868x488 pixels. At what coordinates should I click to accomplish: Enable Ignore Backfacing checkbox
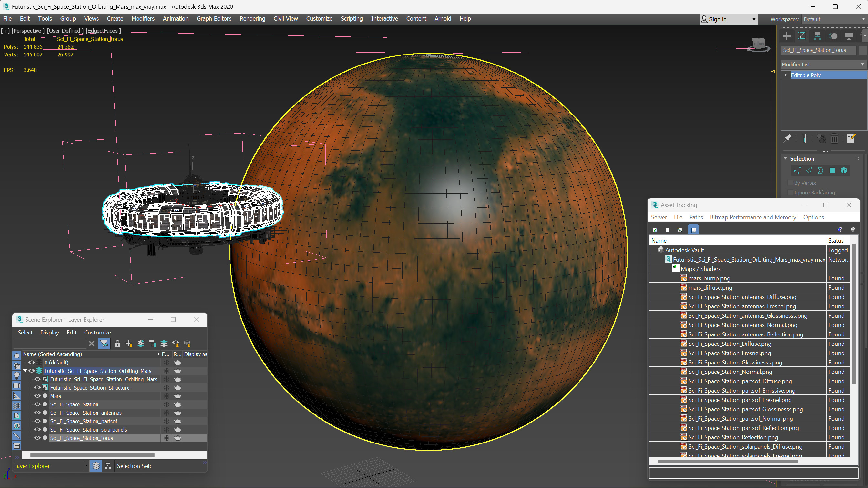pyautogui.click(x=790, y=193)
